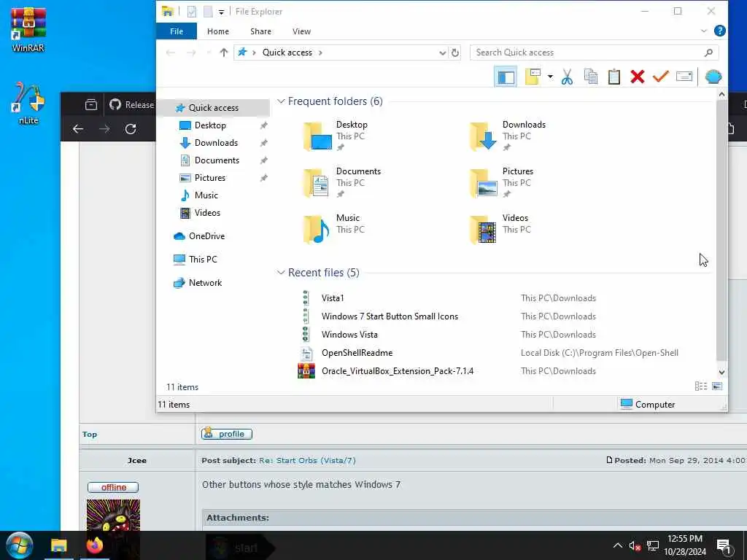Click the Email envelope toolbar icon

click(x=684, y=77)
